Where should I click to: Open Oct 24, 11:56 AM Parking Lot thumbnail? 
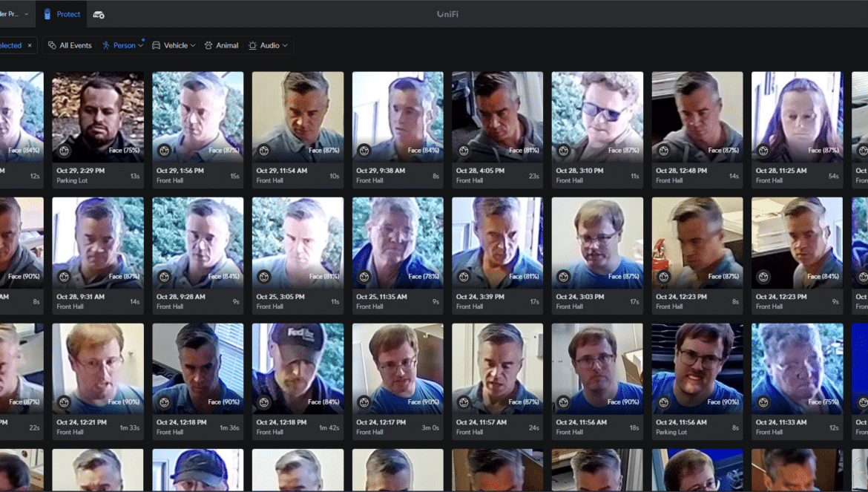click(697, 369)
